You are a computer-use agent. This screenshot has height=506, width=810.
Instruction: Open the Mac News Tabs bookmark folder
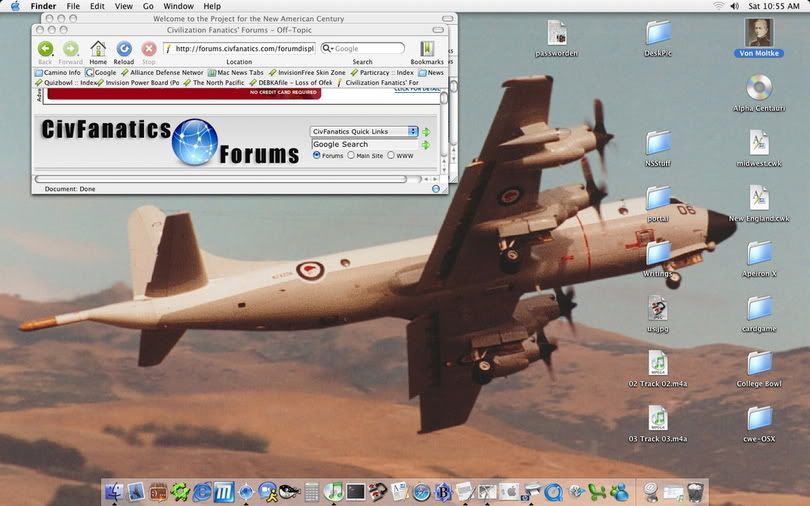[x=235, y=73]
